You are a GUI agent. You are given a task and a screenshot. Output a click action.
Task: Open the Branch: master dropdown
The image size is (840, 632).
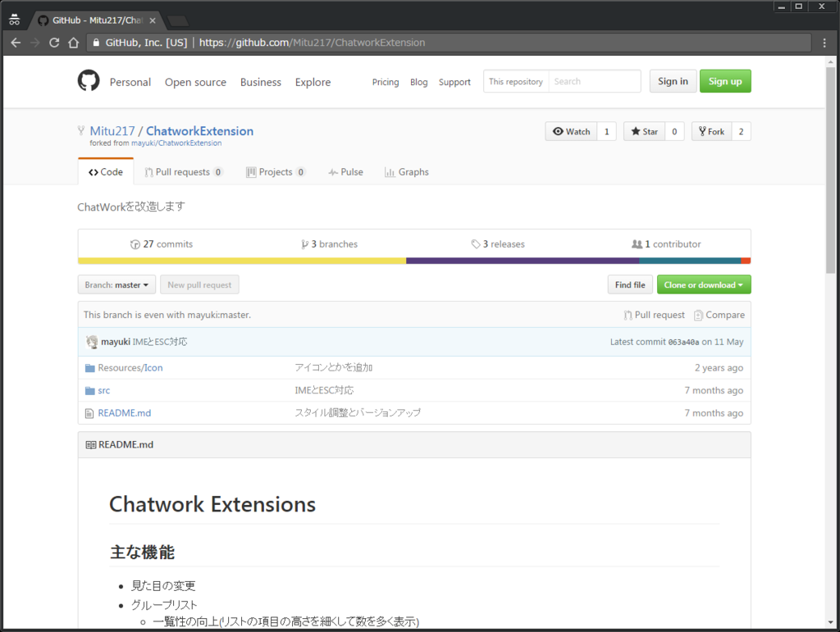pos(116,284)
